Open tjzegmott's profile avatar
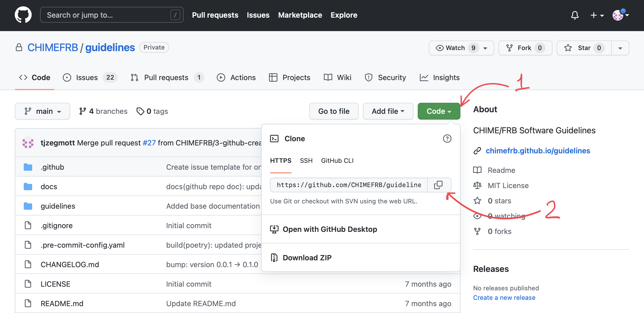The height and width of the screenshot is (313, 644). click(28, 143)
